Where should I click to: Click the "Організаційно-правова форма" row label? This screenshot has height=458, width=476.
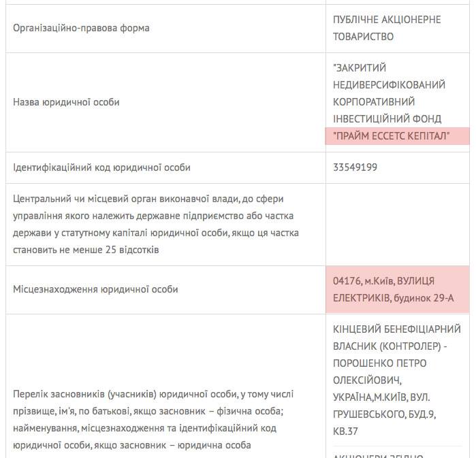[x=81, y=28]
